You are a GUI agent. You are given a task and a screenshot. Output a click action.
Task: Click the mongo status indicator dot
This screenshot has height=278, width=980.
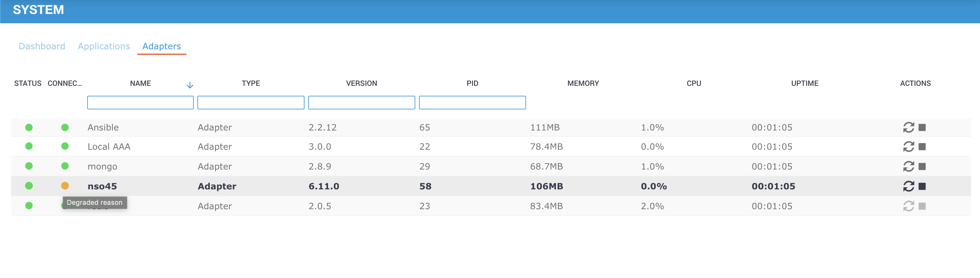(29, 166)
